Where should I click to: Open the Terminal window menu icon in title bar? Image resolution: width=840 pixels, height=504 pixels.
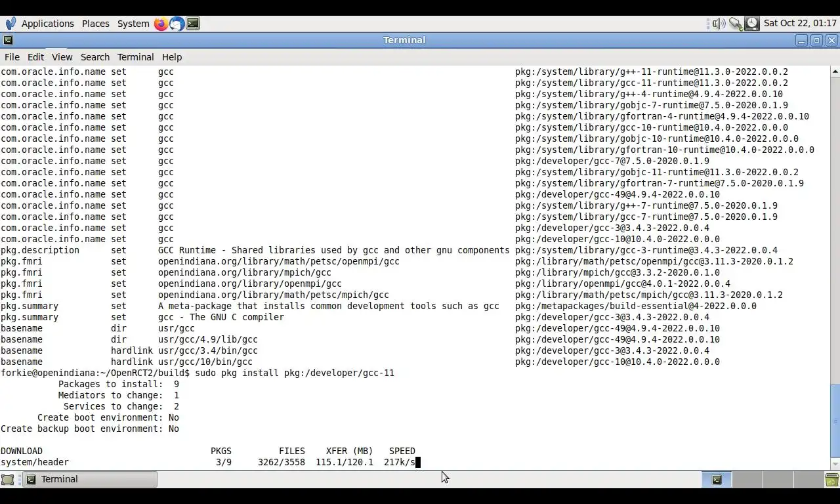click(8, 40)
